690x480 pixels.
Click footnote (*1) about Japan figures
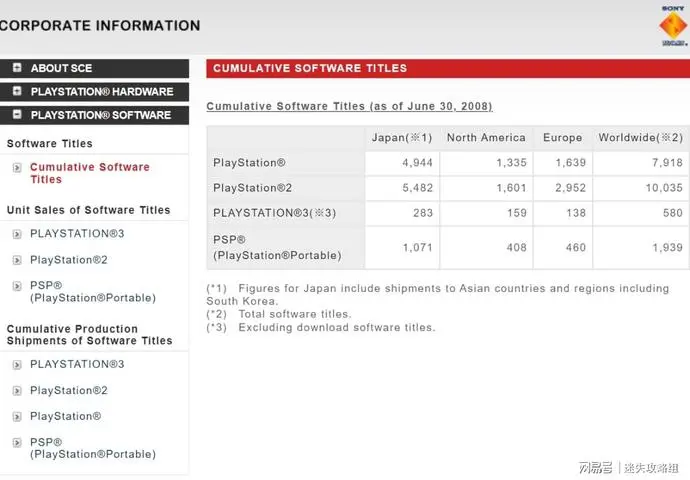(438, 295)
